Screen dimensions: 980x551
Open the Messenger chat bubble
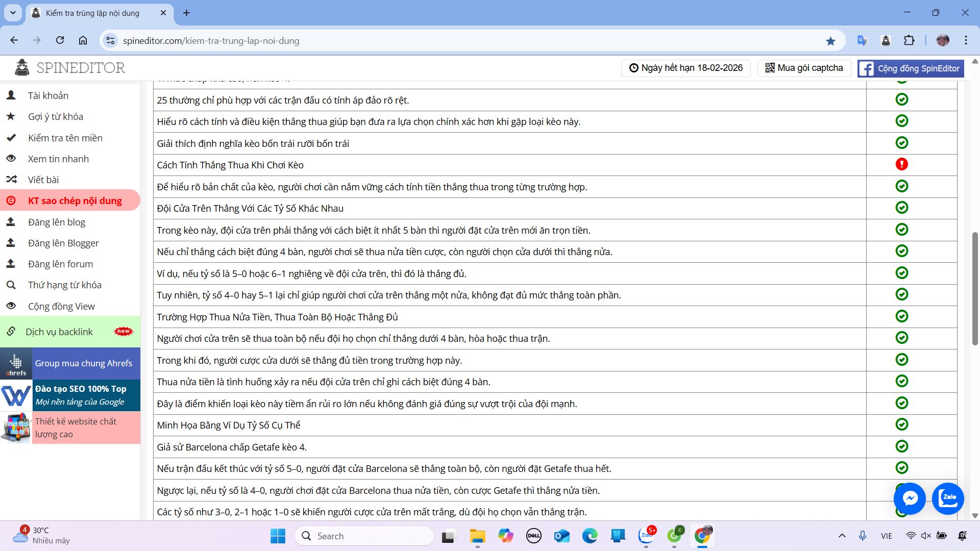click(x=910, y=498)
